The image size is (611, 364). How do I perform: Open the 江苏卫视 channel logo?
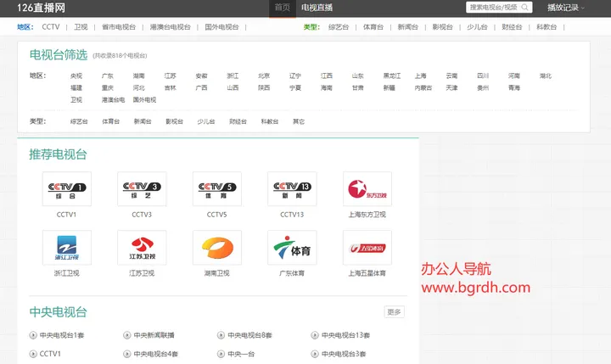142,248
